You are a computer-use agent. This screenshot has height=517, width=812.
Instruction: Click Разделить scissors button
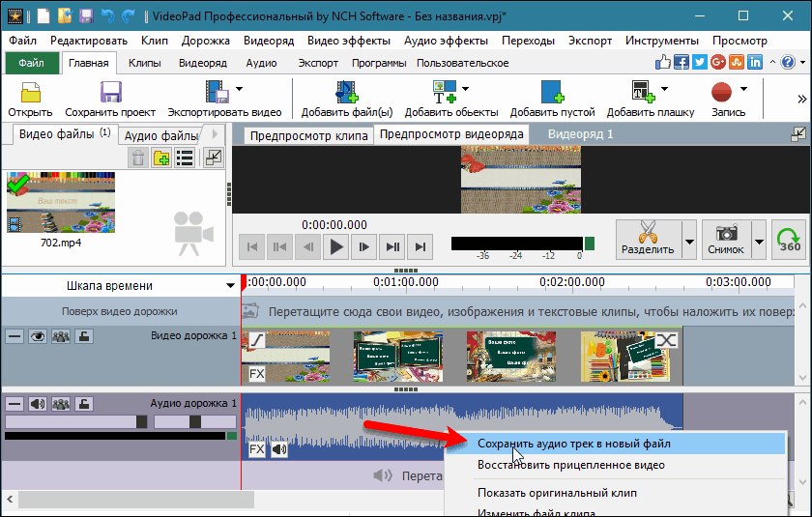tap(648, 240)
